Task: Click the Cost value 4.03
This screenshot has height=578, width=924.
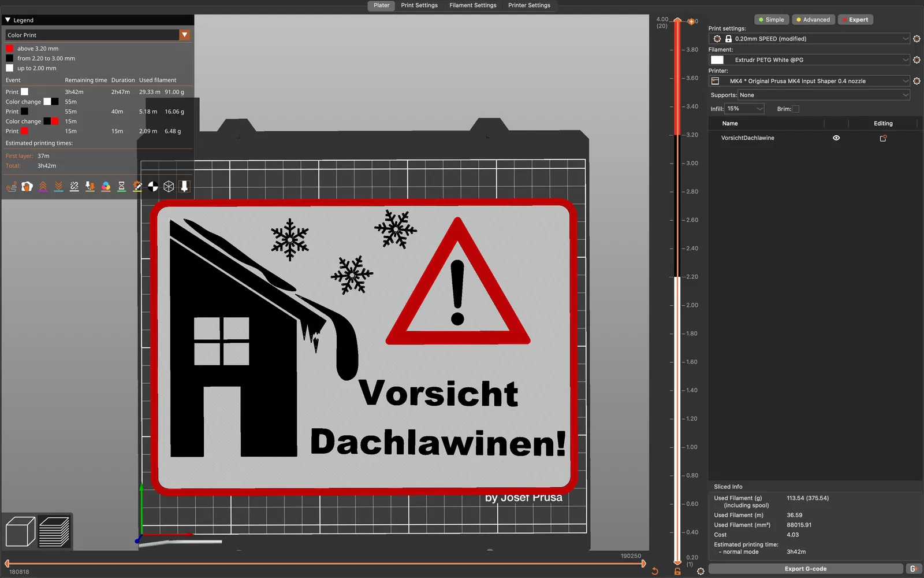Action: 792,535
